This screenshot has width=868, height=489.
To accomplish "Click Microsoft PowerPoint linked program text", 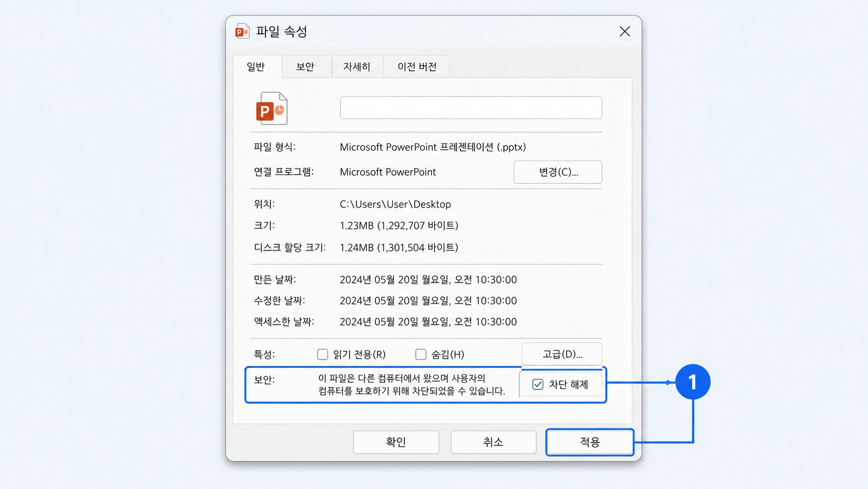I will (x=388, y=172).
